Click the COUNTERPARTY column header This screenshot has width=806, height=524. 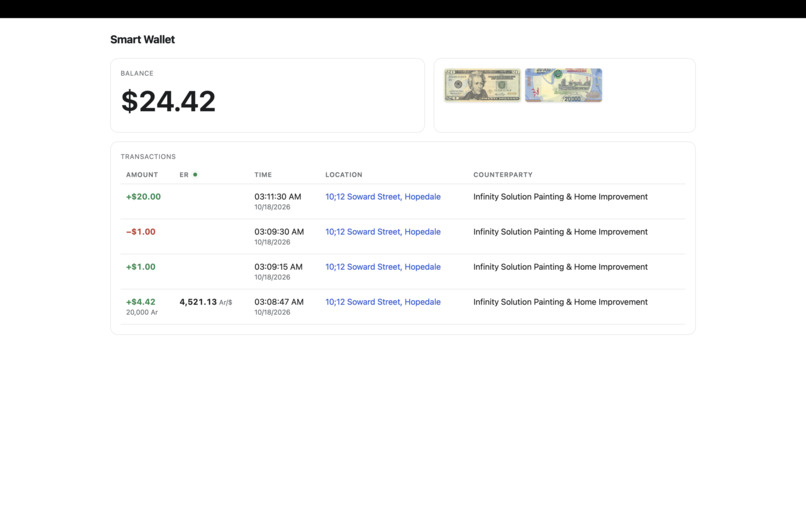pos(503,174)
